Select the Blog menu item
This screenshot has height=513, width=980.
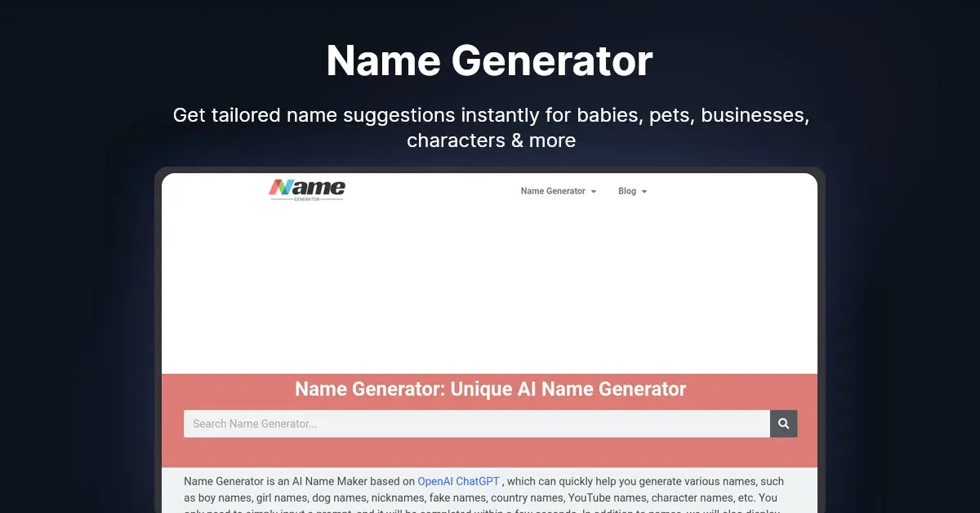pos(626,190)
